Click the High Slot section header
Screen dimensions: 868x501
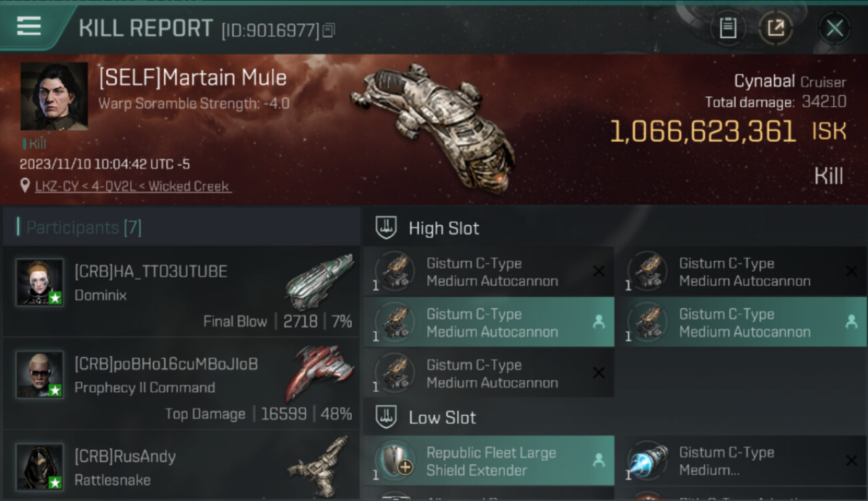tap(444, 228)
